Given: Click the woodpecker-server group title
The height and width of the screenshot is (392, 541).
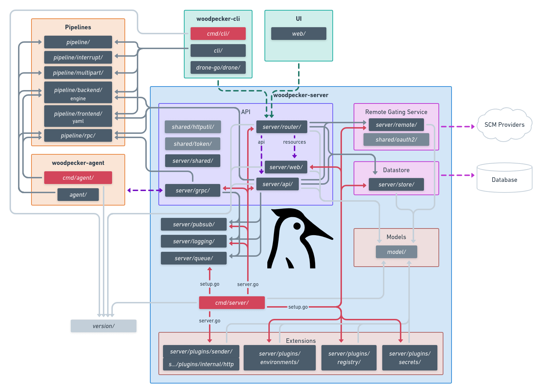Looking at the screenshot, I should (x=301, y=95).
